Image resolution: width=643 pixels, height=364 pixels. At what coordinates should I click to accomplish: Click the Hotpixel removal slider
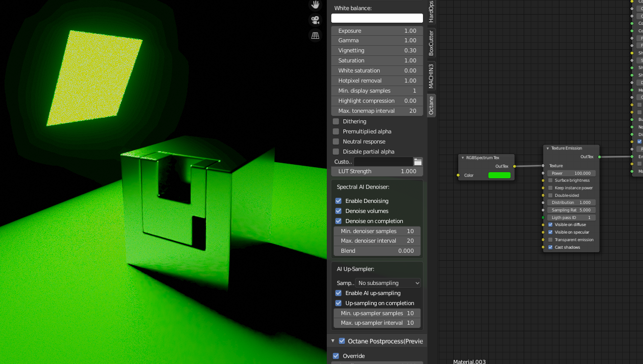click(x=377, y=81)
